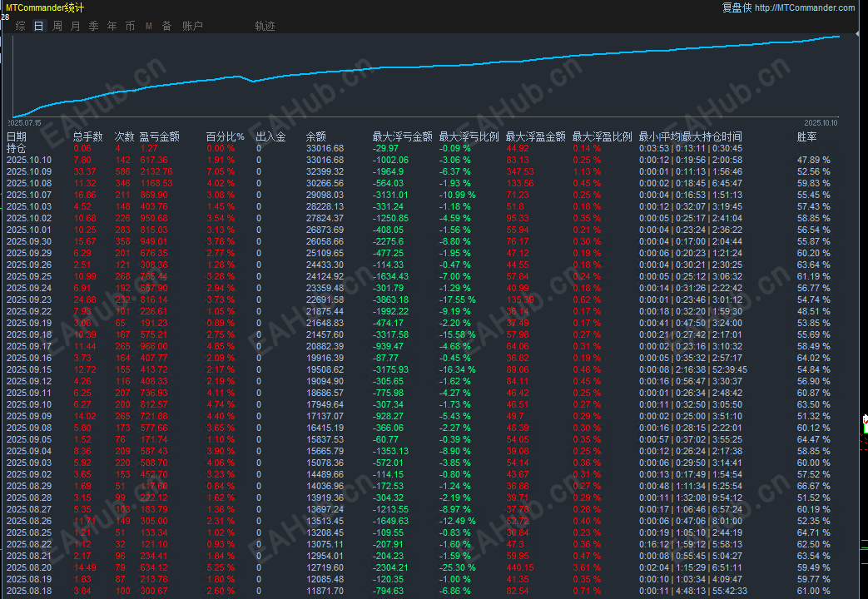Click the 余额 column header
Image resolution: width=868 pixels, height=599 pixels.
tap(316, 136)
